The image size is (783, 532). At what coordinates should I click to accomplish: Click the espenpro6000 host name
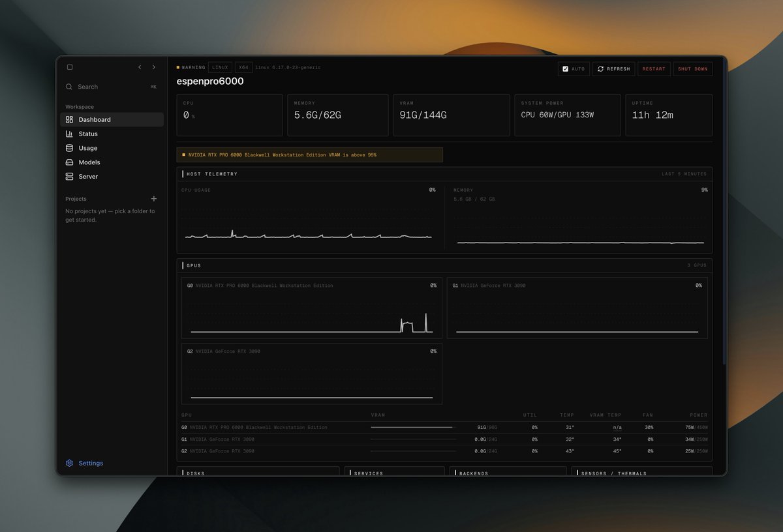tap(210, 81)
